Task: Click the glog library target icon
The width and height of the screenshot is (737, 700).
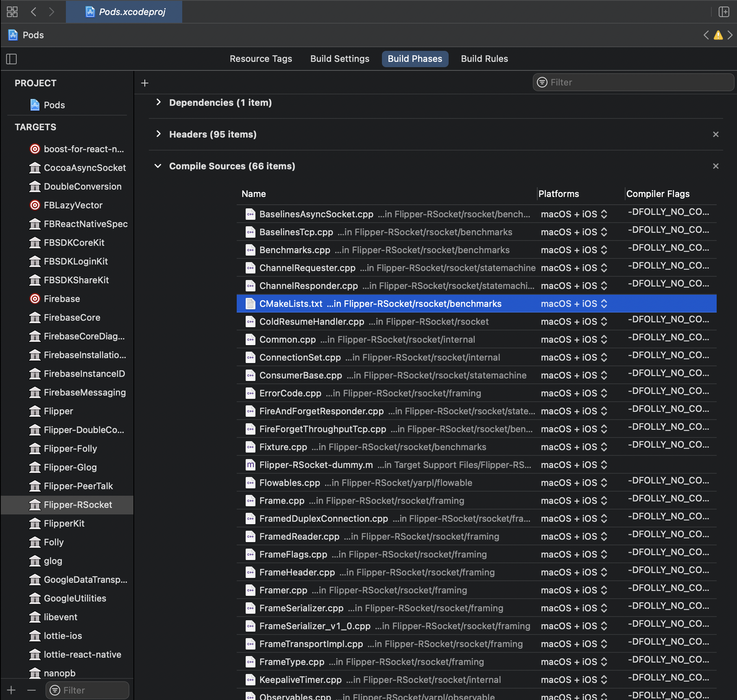Action: [35, 561]
